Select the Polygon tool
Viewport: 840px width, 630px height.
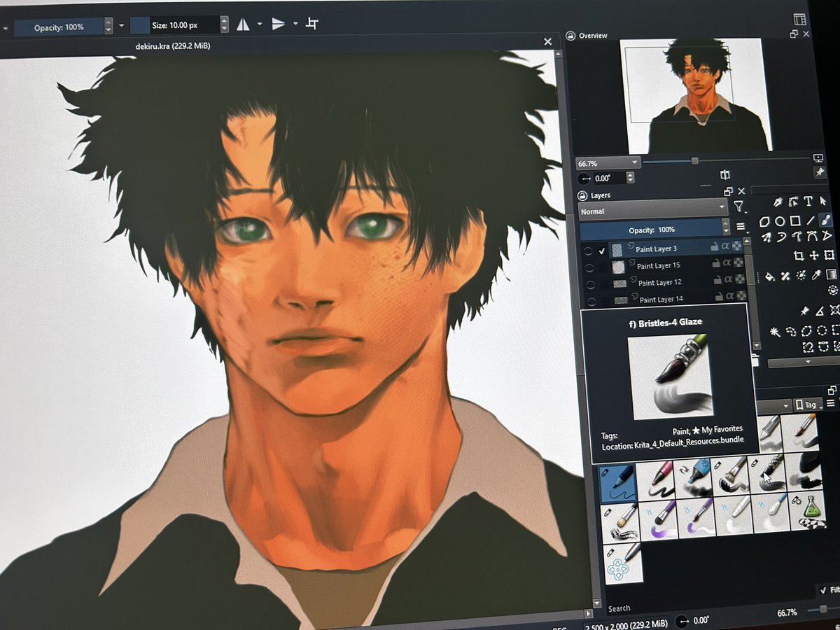click(x=764, y=220)
